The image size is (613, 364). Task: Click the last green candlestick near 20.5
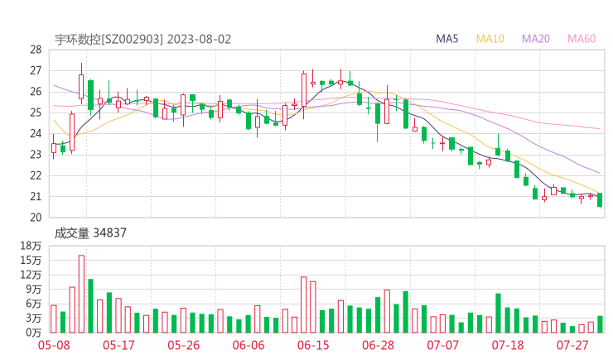click(x=600, y=200)
